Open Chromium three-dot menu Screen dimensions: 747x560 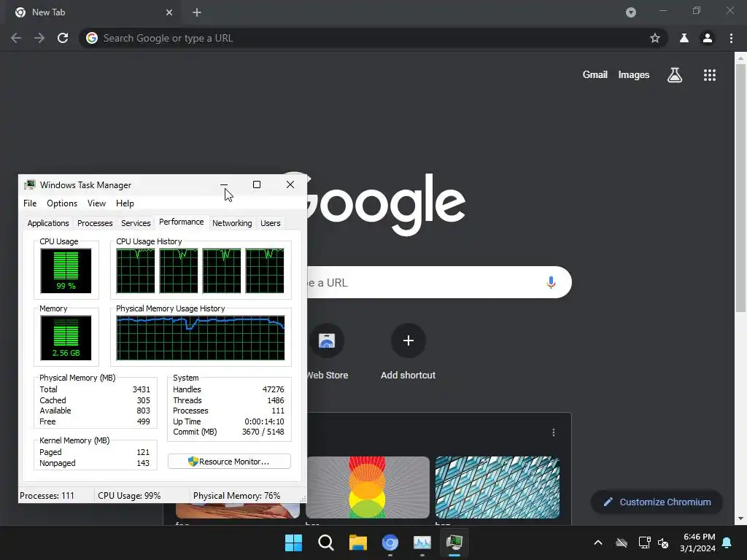click(x=731, y=38)
